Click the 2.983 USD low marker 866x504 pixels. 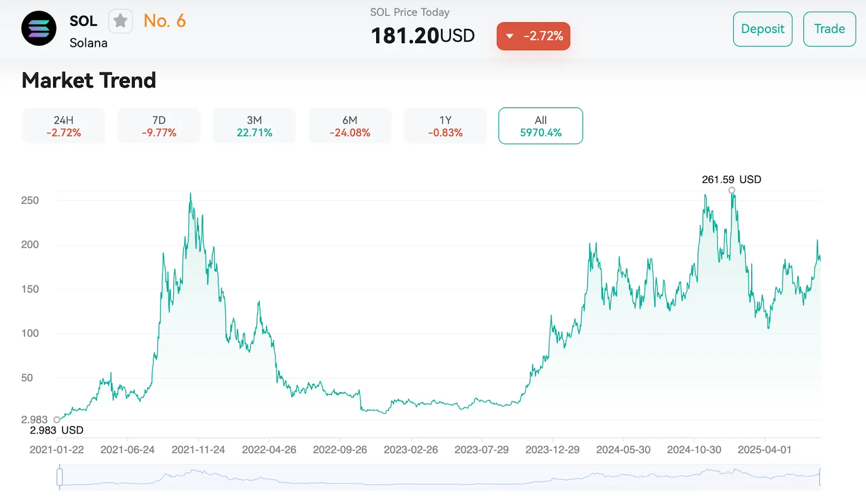click(x=57, y=420)
